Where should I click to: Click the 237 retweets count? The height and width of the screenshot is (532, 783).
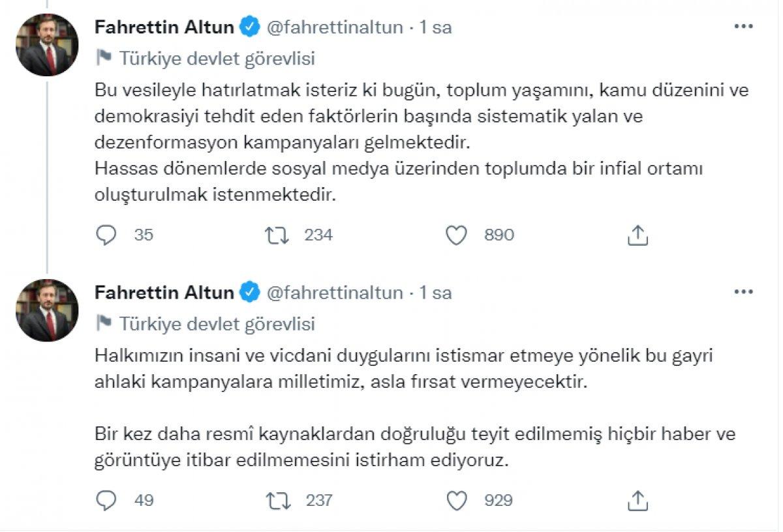coord(318,501)
